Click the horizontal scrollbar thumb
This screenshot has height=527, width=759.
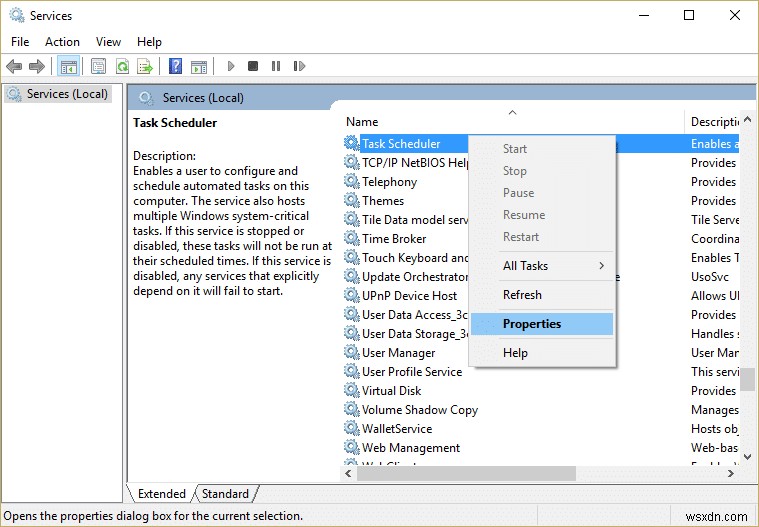click(x=466, y=473)
